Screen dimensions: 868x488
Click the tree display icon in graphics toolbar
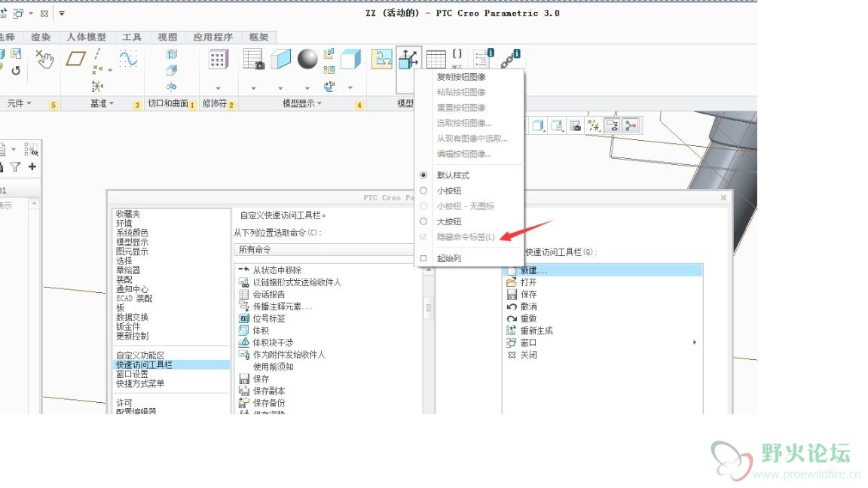tap(631, 126)
